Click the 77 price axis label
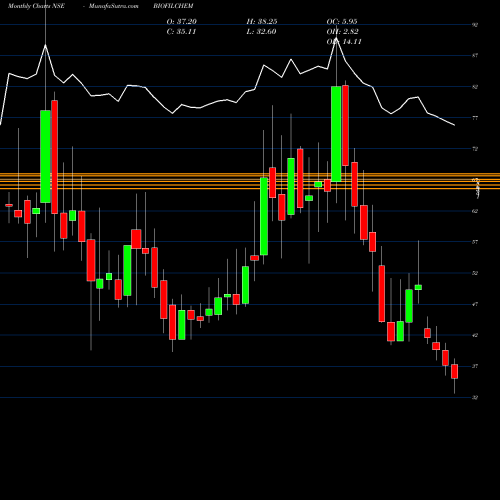 475,118
